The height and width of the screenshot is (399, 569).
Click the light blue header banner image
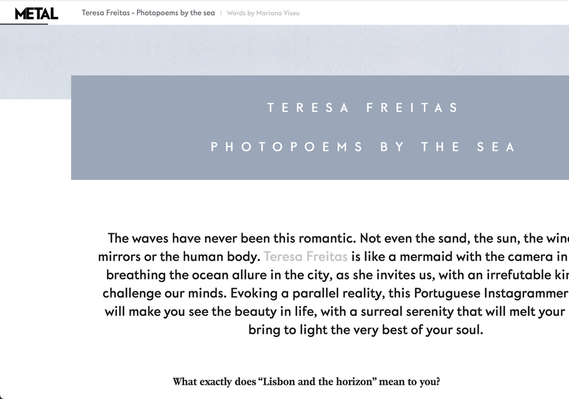(x=284, y=50)
